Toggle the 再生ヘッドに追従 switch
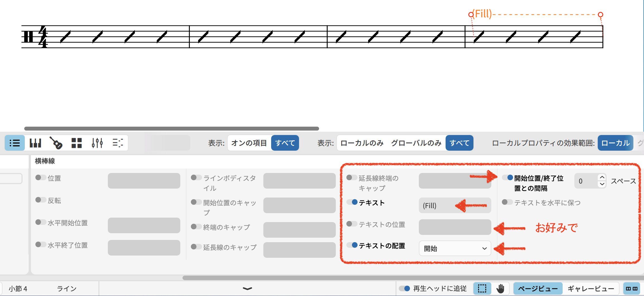 click(x=404, y=288)
